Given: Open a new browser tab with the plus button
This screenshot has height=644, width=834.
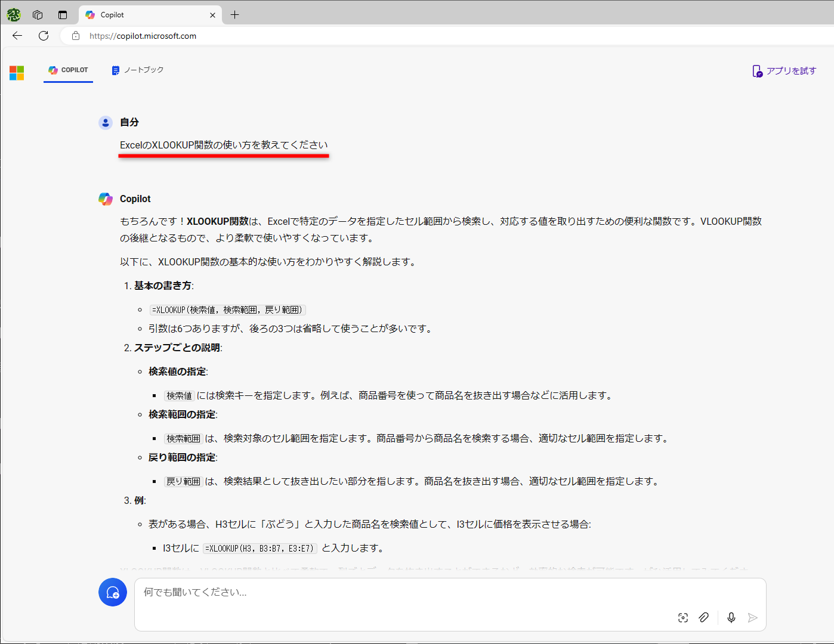Looking at the screenshot, I should [x=234, y=14].
